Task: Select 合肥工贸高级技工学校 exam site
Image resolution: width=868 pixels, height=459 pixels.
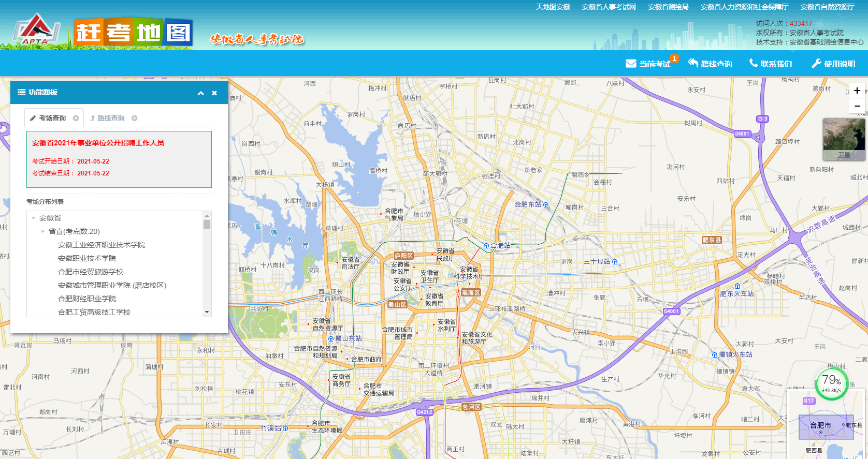Action: click(x=94, y=312)
